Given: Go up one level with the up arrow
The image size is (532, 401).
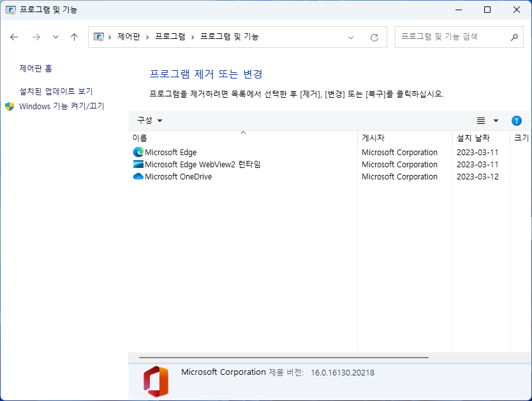Looking at the screenshot, I should (x=74, y=37).
